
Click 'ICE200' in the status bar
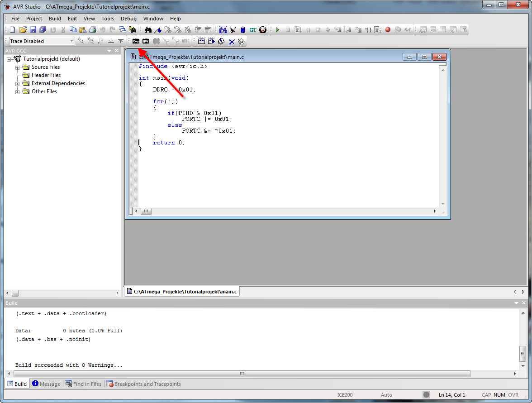pyautogui.click(x=345, y=395)
